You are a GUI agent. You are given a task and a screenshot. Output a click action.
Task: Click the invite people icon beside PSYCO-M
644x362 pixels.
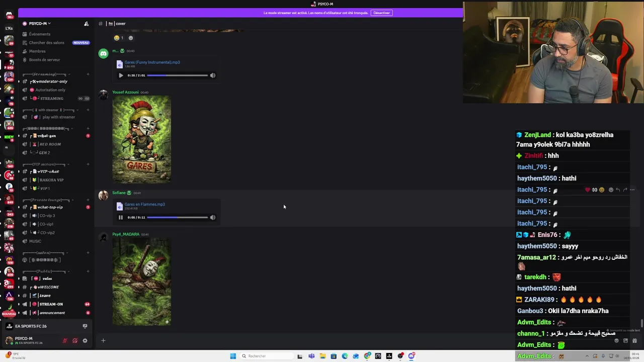pyautogui.click(x=86, y=24)
